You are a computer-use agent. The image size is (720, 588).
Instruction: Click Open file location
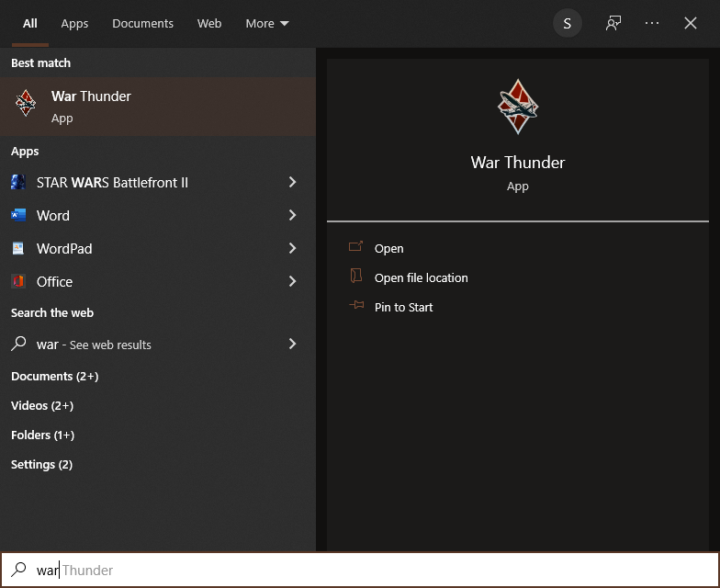pos(421,277)
